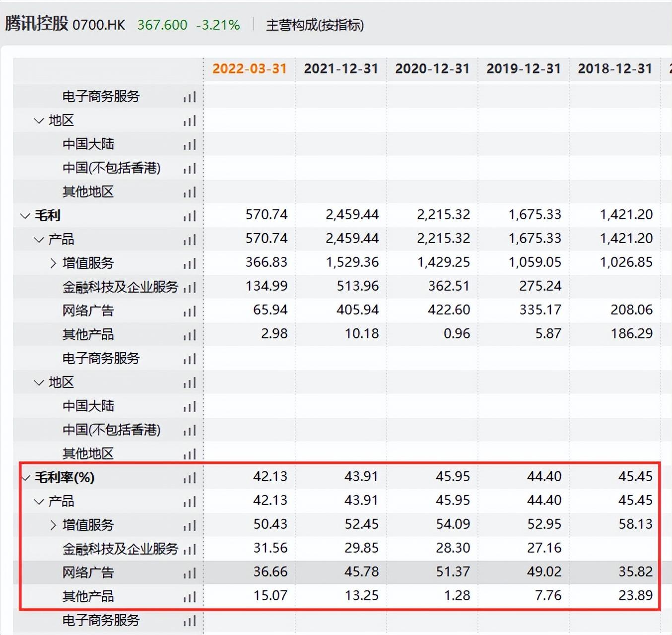Select the 毛利率(%) row label

[x=65, y=478]
